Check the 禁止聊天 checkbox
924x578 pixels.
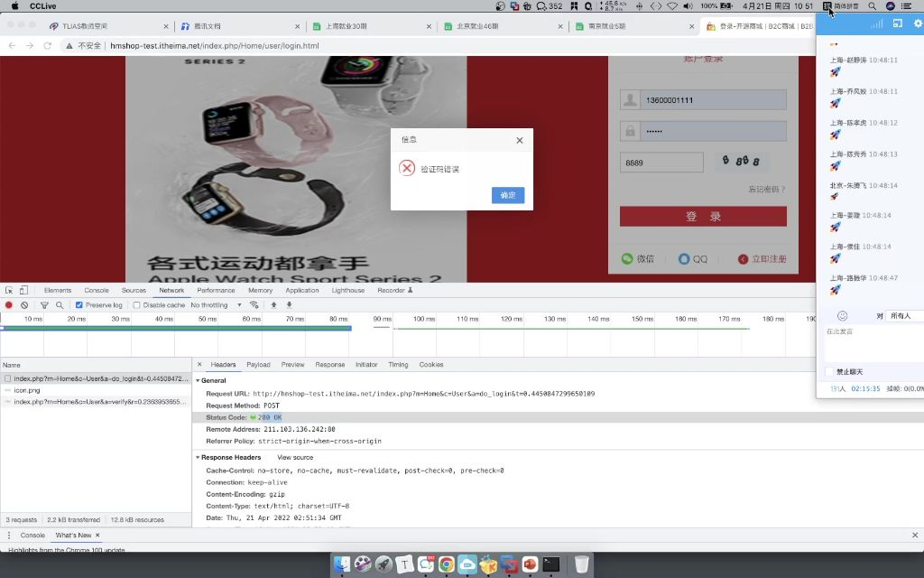click(830, 371)
